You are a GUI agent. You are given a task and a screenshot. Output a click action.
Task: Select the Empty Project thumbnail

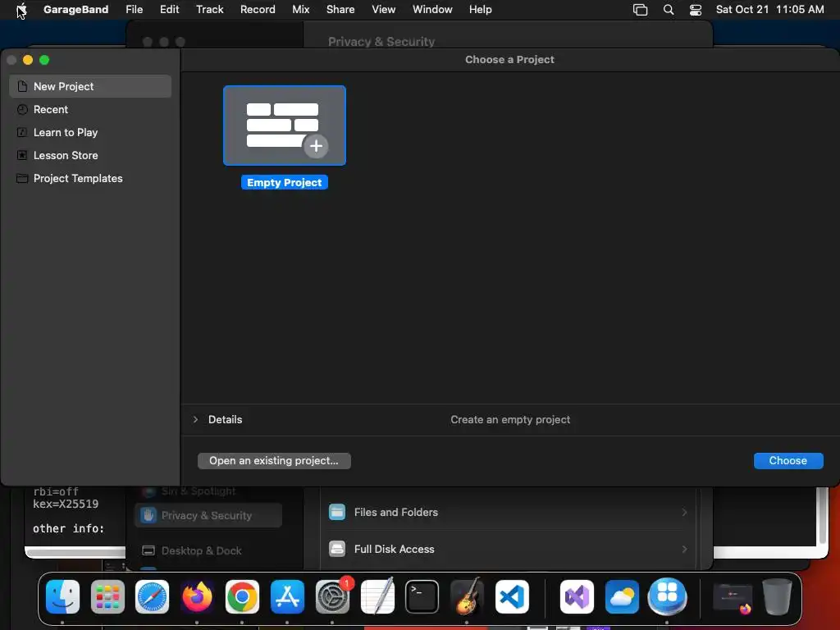click(x=285, y=126)
